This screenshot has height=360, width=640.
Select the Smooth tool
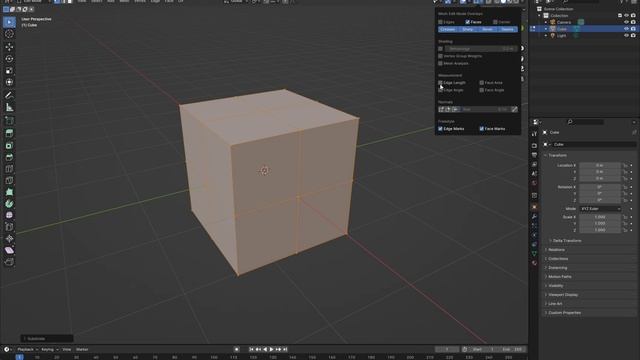click(x=9, y=215)
